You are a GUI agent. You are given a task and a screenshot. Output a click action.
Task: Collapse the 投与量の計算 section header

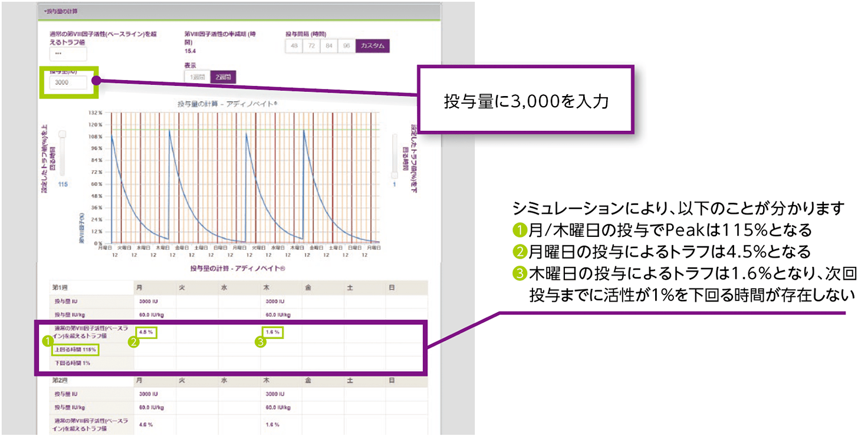click(238, 11)
